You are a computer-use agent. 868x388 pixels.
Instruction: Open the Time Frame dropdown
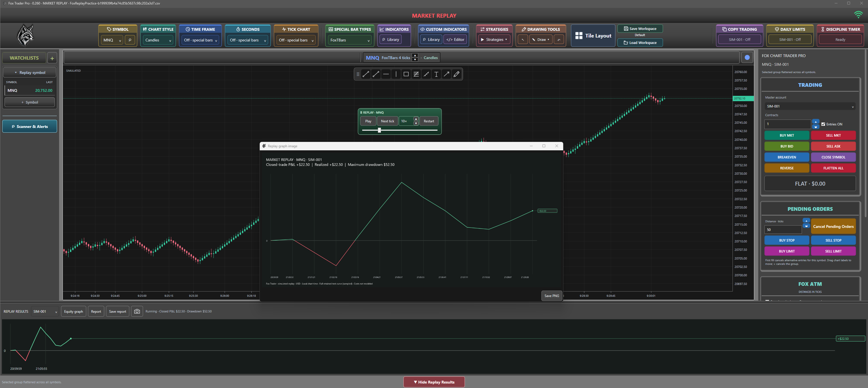click(x=200, y=40)
